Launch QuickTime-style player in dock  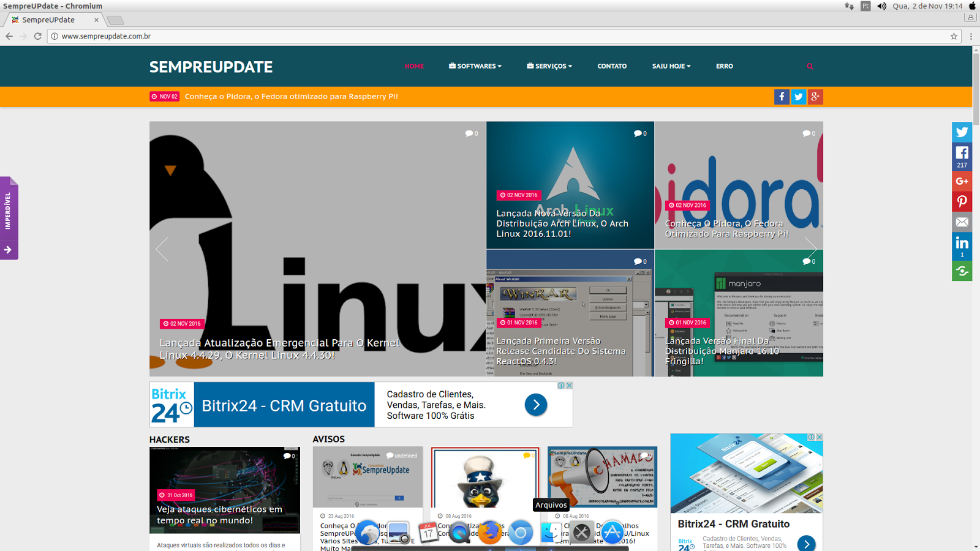[459, 533]
